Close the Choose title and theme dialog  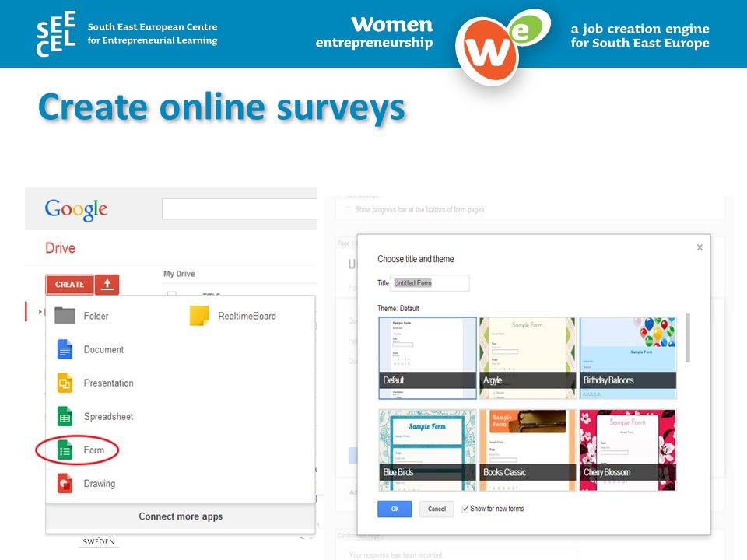pyautogui.click(x=700, y=247)
